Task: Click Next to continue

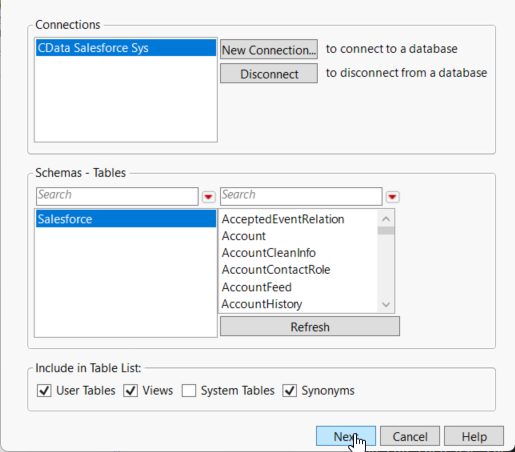Action: tap(346, 436)
